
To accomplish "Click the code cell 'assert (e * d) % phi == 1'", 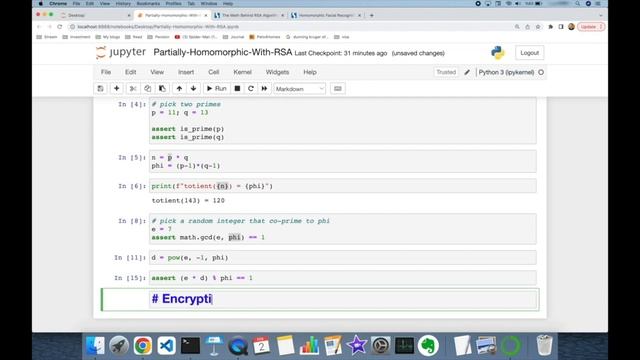I will 343,278.
